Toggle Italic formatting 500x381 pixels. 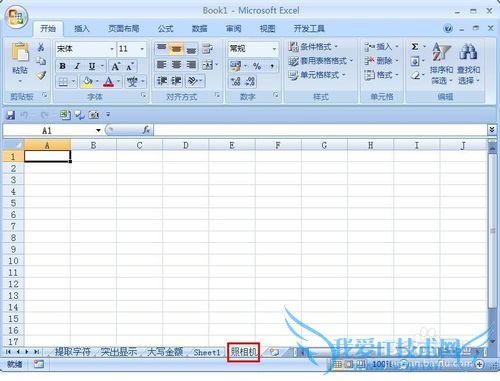(77, 66)
